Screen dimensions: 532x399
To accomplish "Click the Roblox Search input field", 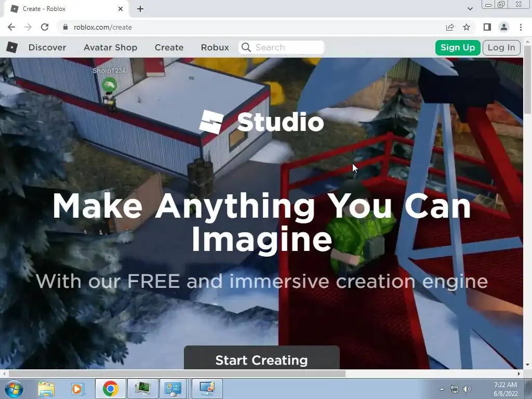I will point(282,47).
